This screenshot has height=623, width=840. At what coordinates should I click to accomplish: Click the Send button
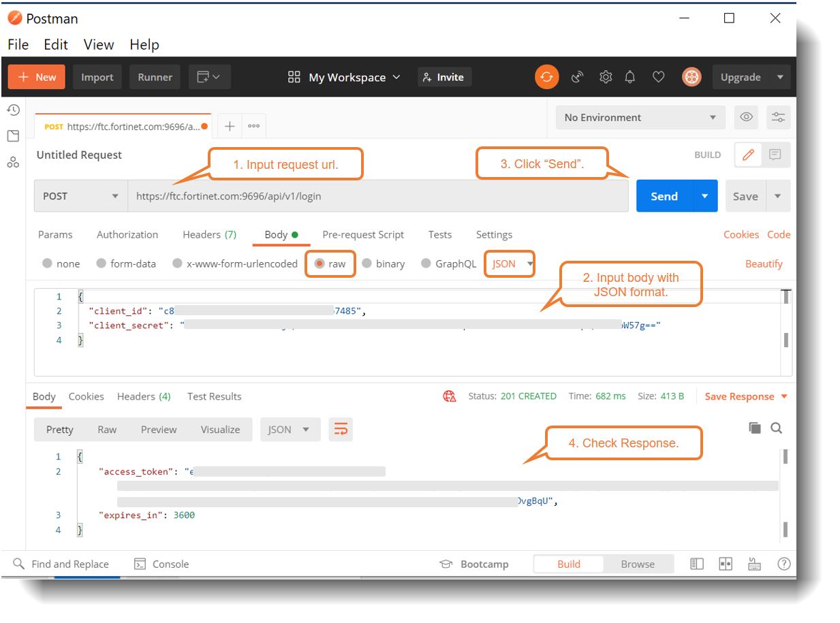click(x=664, y=195)
